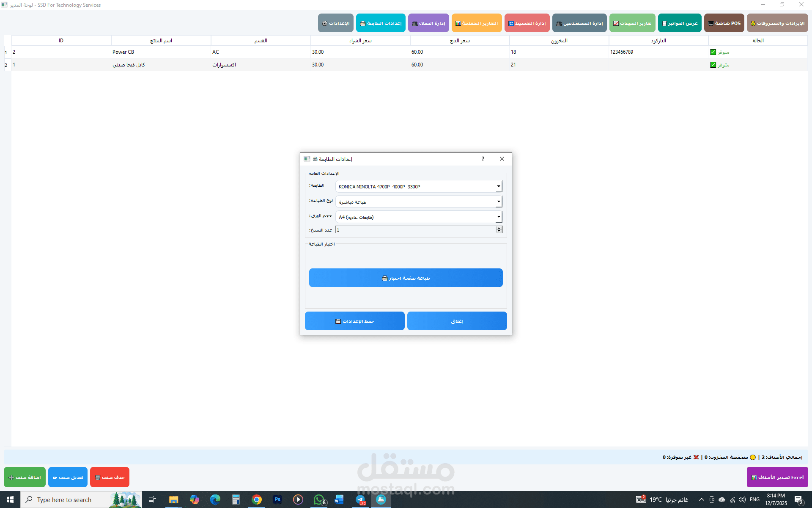The image size is (812, 508).
Task: Save printer settings (حفظ الإعدادات)
Action: click(x=354, y=321)
